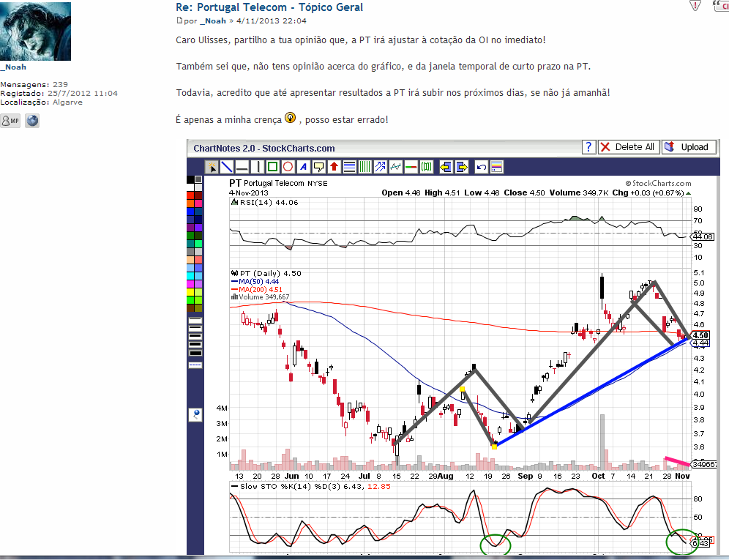Choose the red up arrow marker tool
Image resolution: width=729 pixels, height=560 pixels.
(334, 166)
